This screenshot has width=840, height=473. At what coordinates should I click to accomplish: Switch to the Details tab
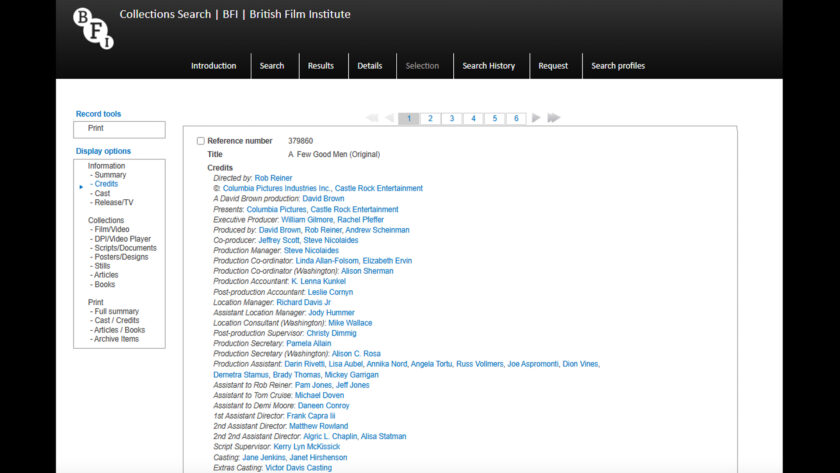(x=370, y=66)
